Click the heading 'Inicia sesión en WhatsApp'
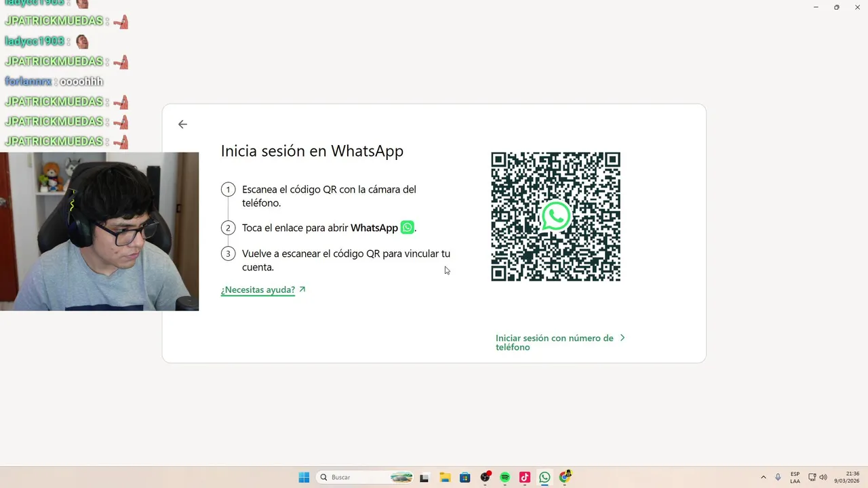 pos(312,150)
